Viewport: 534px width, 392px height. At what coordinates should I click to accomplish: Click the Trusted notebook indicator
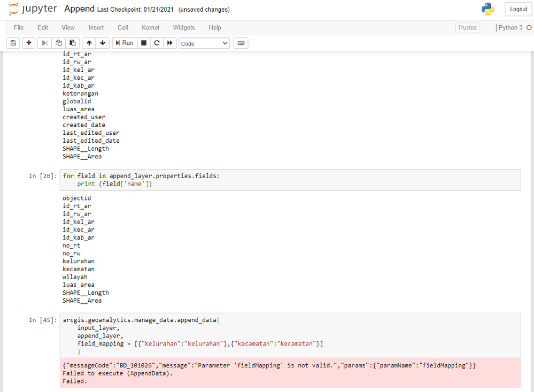tap(467, 28)
